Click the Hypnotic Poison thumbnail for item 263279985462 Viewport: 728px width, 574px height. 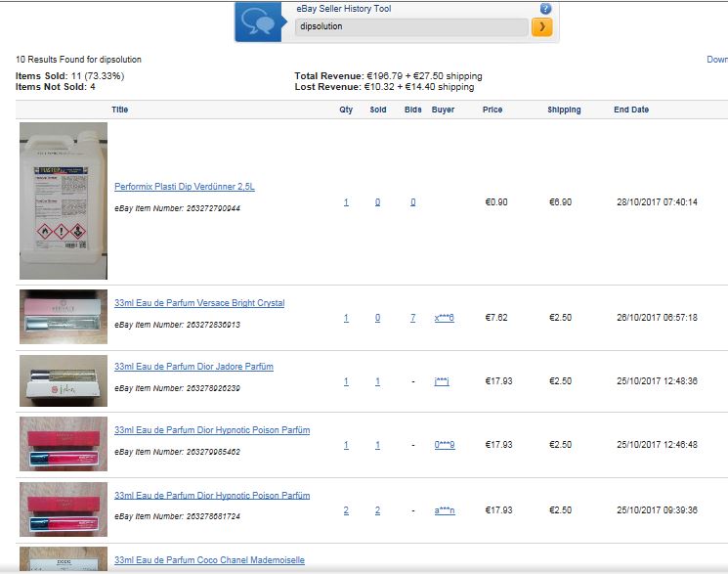pyautogui.click(x=64, y=444)
